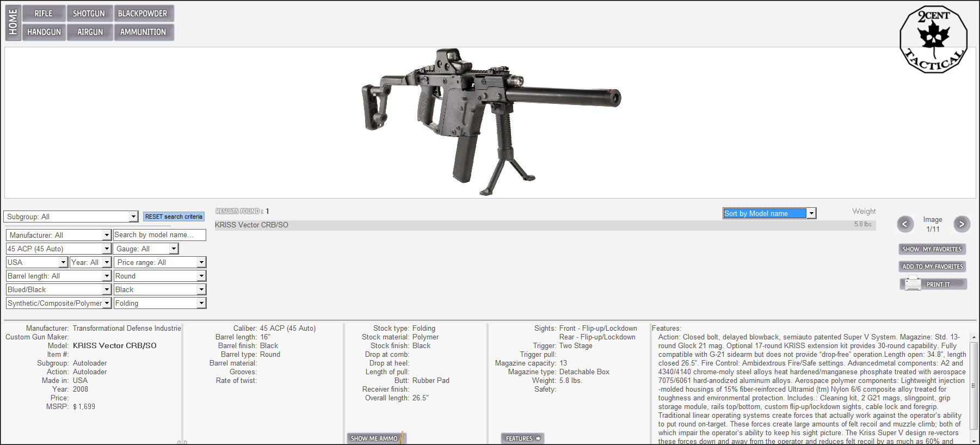Image resolution: width=980 pixels, height=445 pixels.
Task: Expand the Manufacturer: All dropdown
Action: click(x=107, y=235)
